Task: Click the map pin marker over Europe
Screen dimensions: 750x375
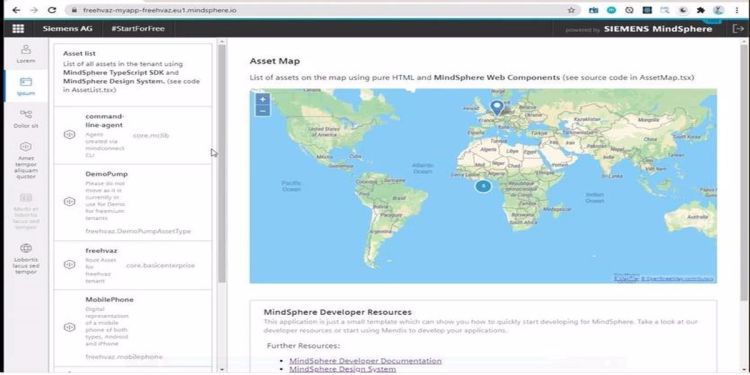Action: (x=497, y=108)
